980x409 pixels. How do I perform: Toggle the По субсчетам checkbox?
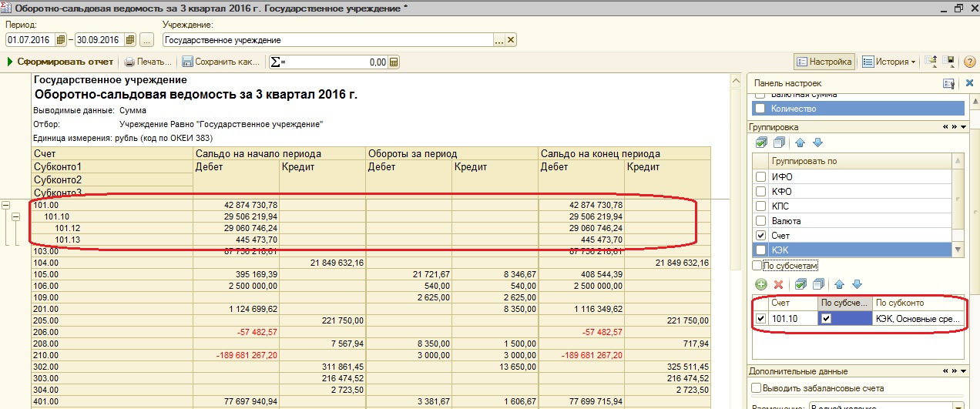(757, 266)
